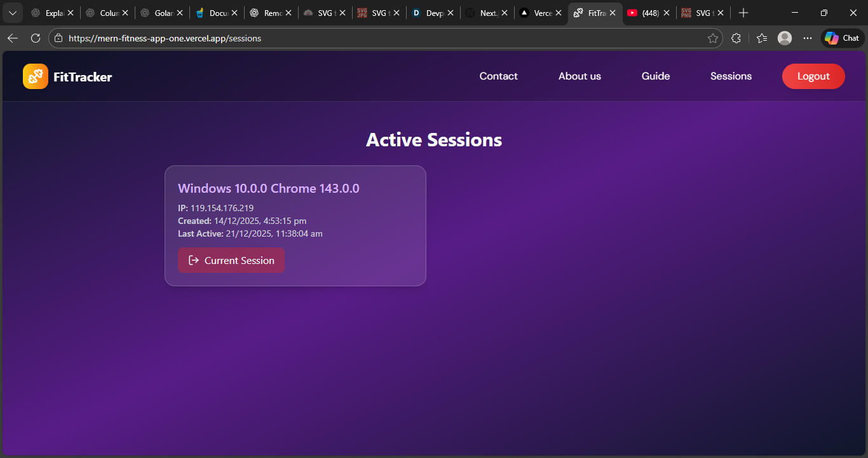The image size is (868, 458).
Task: View site information via the lock icon
Action: coord(58,38)
